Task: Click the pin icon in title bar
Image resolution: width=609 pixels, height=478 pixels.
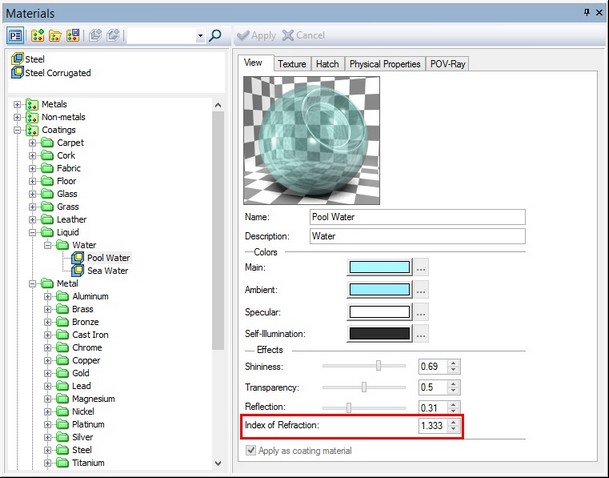Action: 586,13
